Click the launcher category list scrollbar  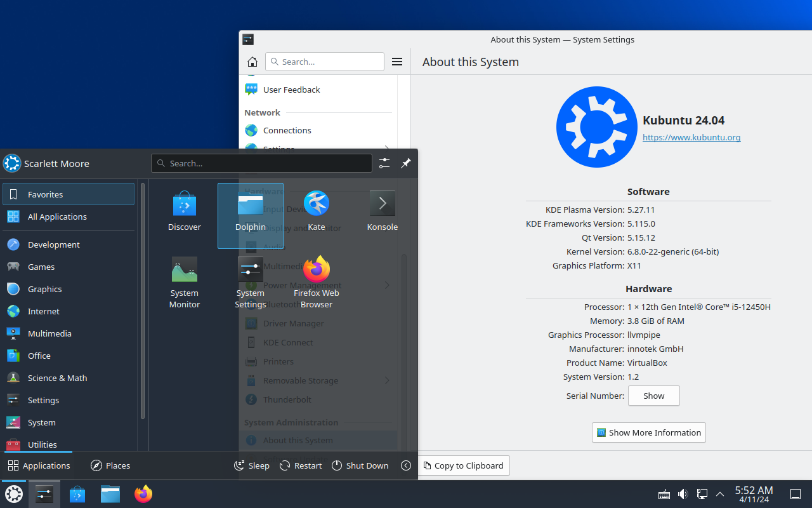143,302
